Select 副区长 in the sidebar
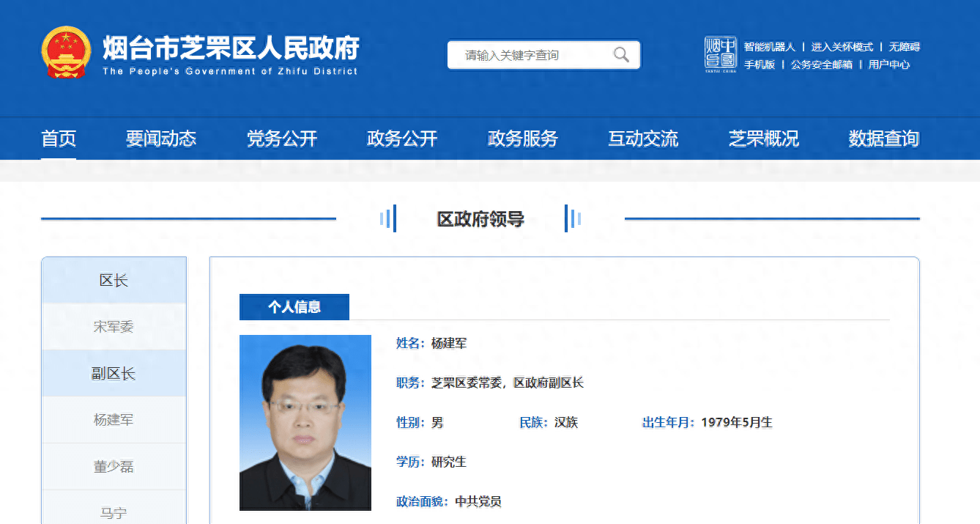 tap(114, 374)
